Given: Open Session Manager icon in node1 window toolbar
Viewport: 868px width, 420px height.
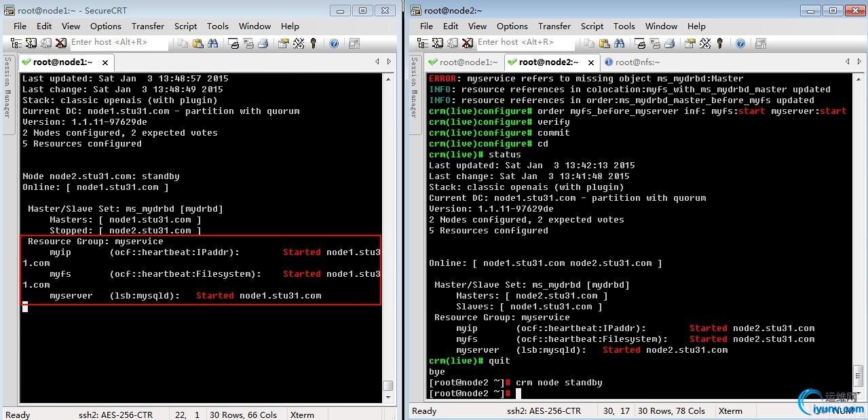Looking at the screenshot, I should click(16, 43).
